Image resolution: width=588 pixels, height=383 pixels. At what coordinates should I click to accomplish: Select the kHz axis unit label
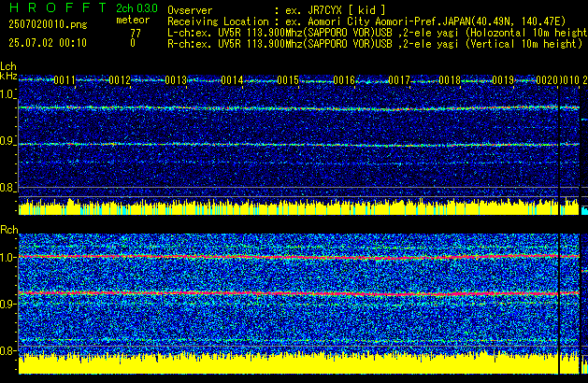[8, 76]
